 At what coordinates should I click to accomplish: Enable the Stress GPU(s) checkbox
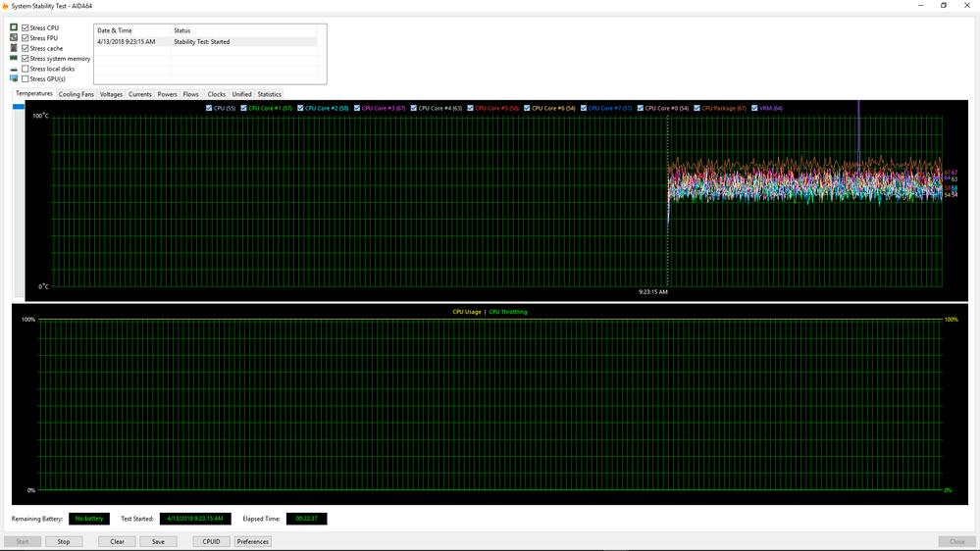(x=26, y=78)
